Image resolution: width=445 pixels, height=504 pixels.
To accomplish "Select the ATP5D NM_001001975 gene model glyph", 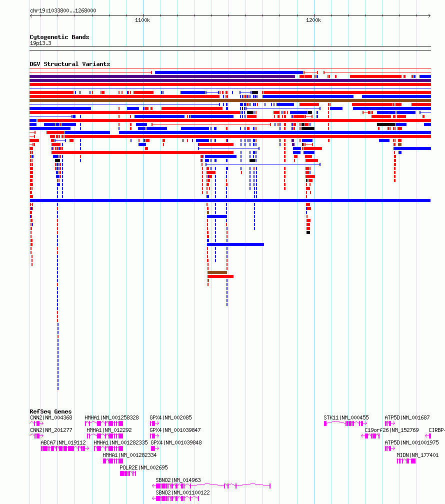I will point(389,448).
